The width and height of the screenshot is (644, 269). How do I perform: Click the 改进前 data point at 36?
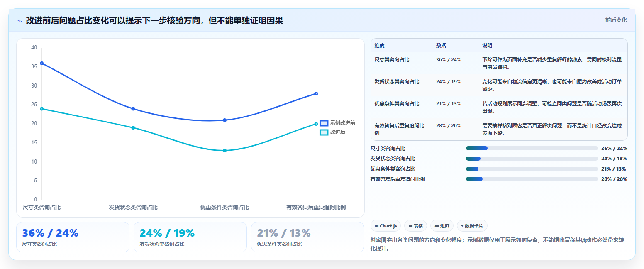pyautogui.click(x=41, y=63)
